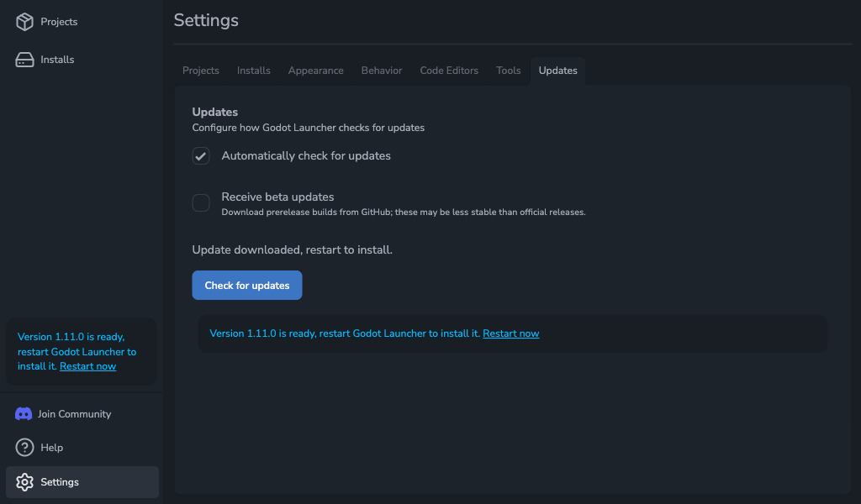Uncheck Automatically check for updates

pos(201,155)
